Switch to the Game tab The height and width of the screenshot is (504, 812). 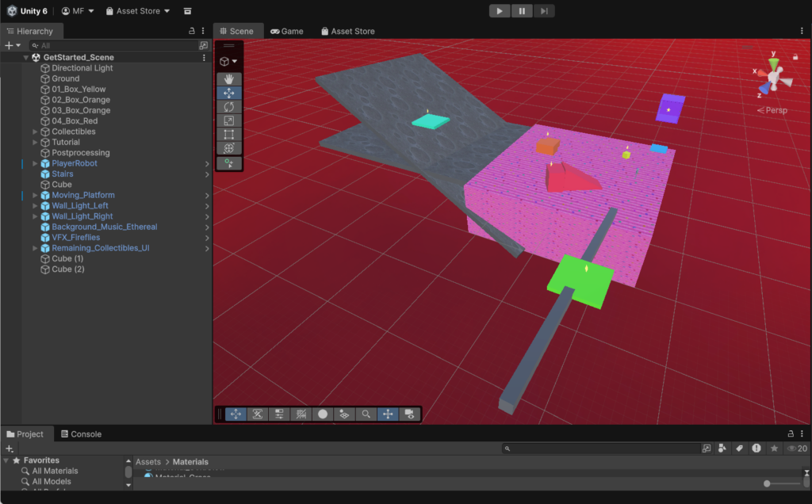pyautogui.click(x=287, y=31)
